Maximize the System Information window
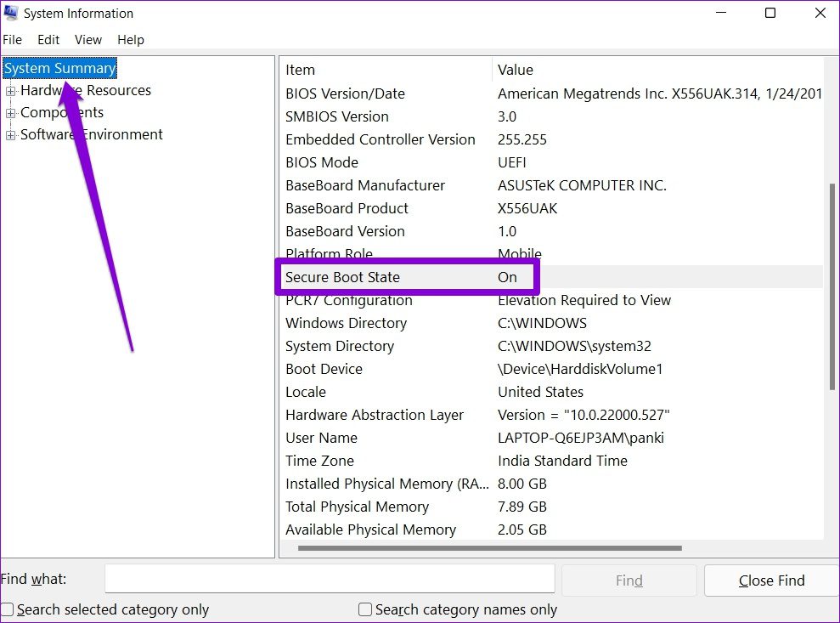Viewport: 840px width, 623px height. click(x=770, y=14)
